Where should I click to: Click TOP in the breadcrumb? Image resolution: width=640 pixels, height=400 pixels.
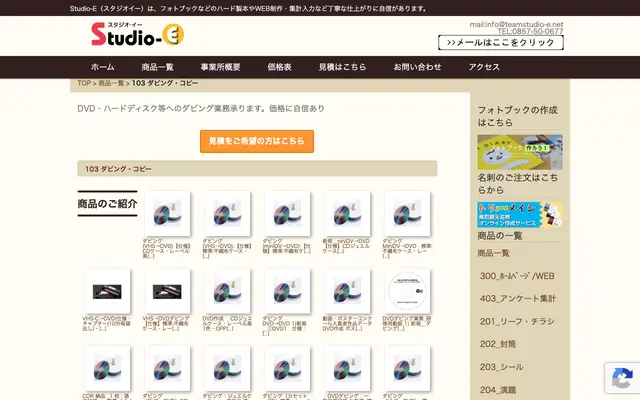pyautogui.click(x=84, y=83)
